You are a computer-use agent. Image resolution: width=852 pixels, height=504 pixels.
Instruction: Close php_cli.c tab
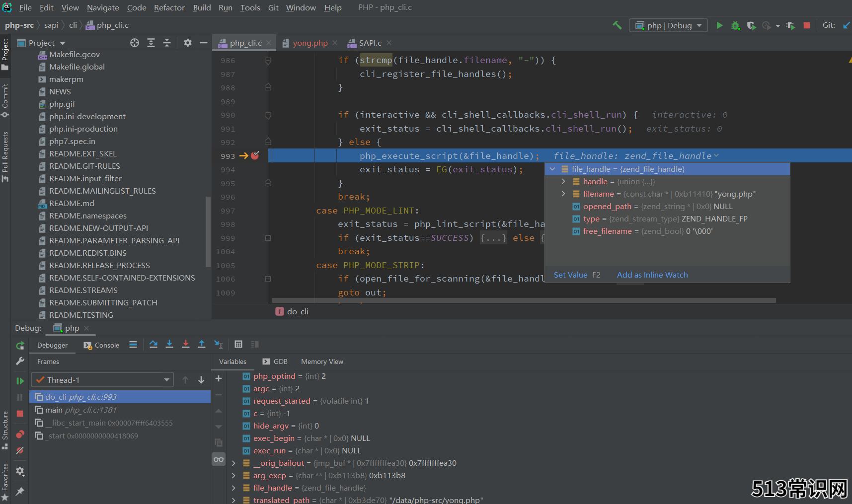click(269, 43)
